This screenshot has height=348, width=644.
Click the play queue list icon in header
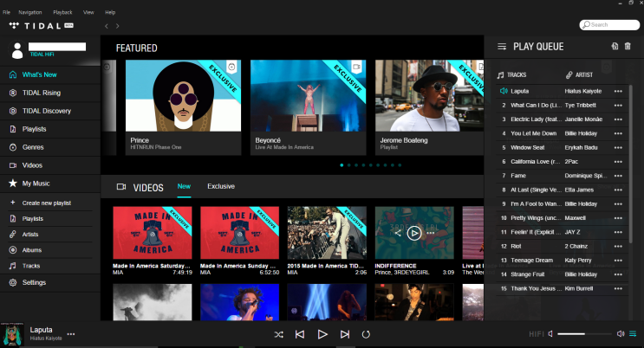tap(502, 47)
